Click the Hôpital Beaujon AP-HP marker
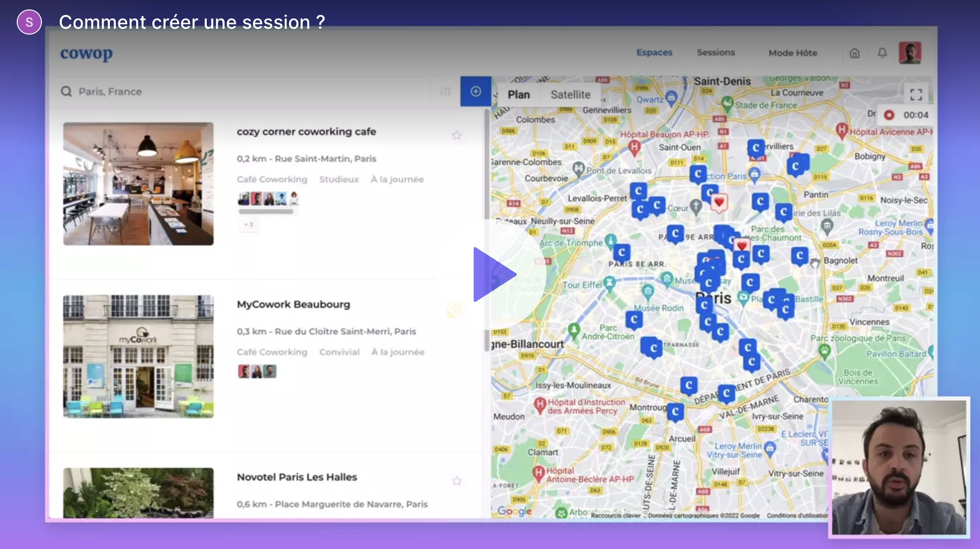Image resolution: width=980 pixels, height=549 pixels. click(634, 148)
